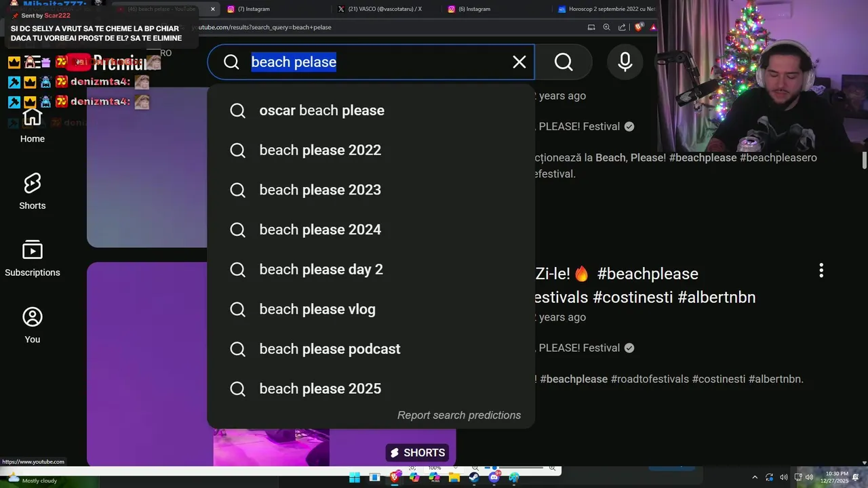Click 'Report search predictions' link

tap(459, 415)
